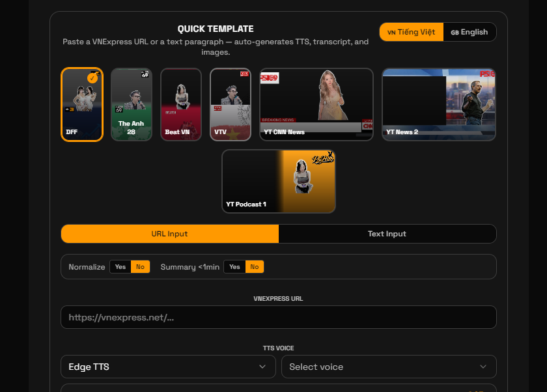This screenshot has width=547, height=392.
Task: Focus the VNExpress URL input field
Action: (x=279, y=317)
